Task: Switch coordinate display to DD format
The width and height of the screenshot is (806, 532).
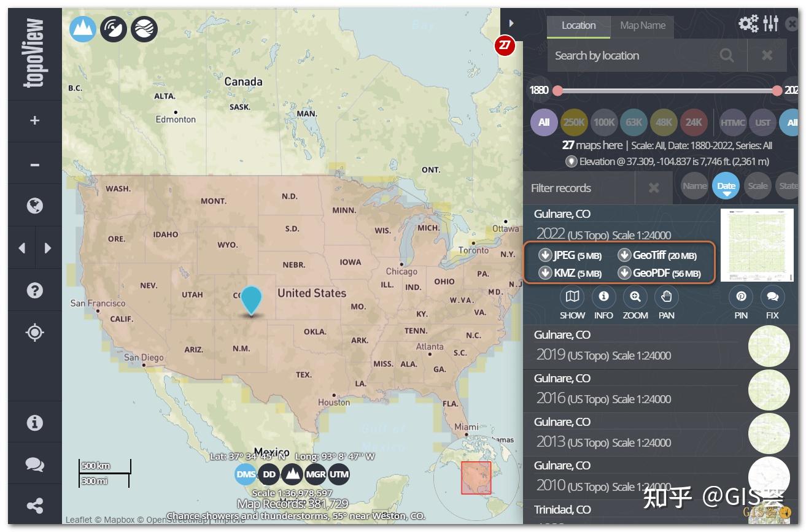Action: coord(269,474)
